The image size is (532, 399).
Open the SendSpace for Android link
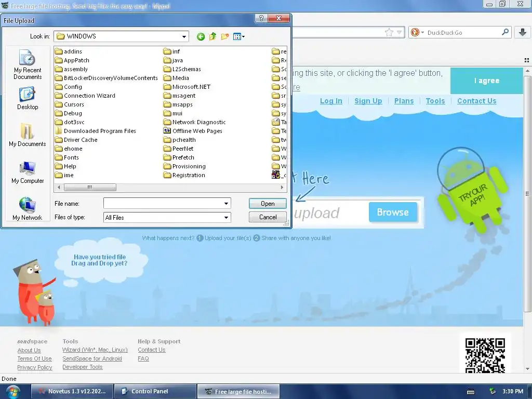(x=92, y=358)
